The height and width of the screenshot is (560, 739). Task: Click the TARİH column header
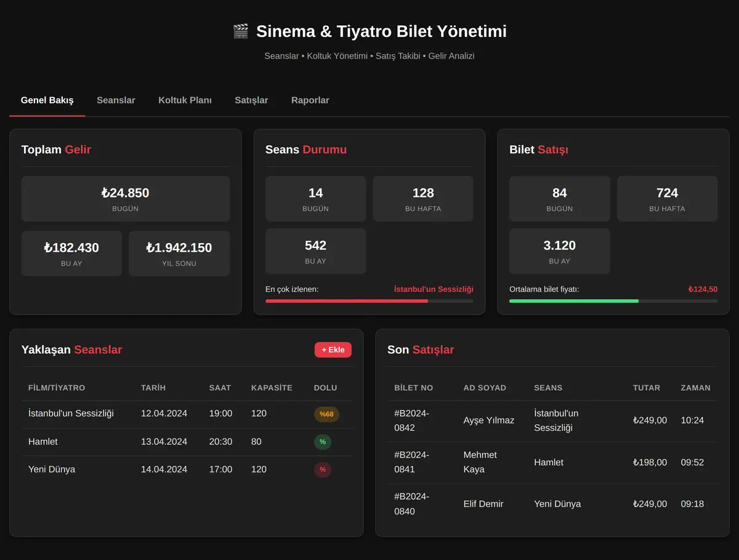click(153, 388)
